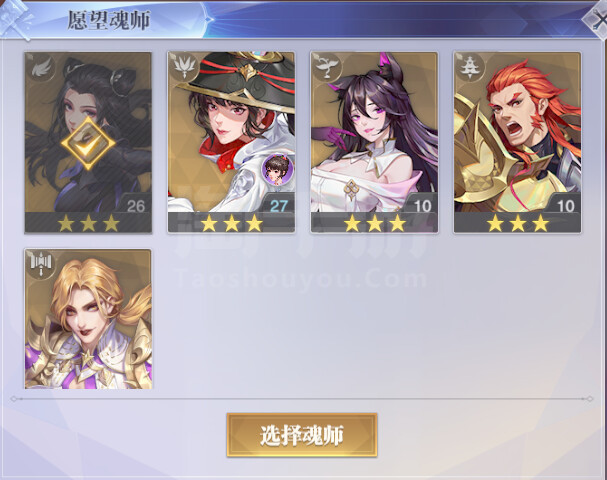607x480 pixels.
Task: Click the tower class icon on red-haired character card
Action: pyautogui.click(x=470, y=67)
